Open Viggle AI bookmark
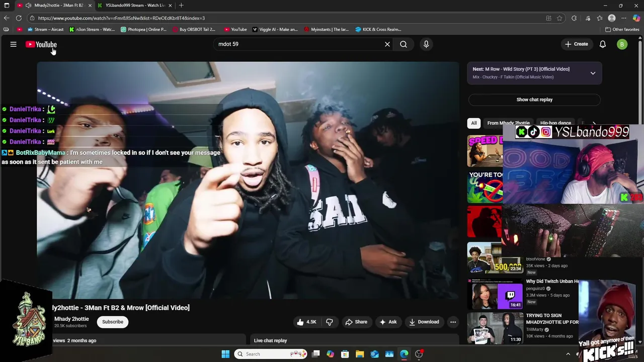Screen dimensions: 644x362 (275, 29)
